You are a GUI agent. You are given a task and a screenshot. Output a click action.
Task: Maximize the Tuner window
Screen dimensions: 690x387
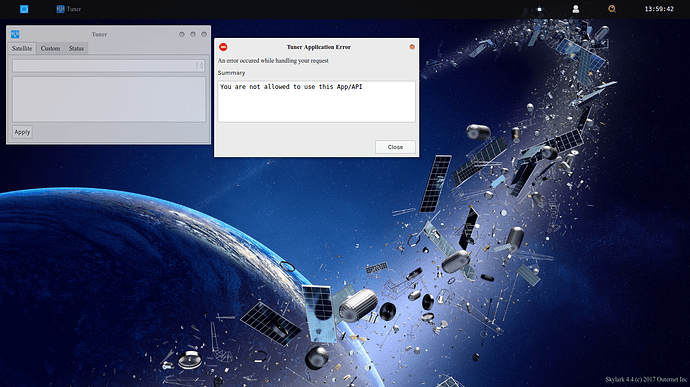click(x=193, y=34)
